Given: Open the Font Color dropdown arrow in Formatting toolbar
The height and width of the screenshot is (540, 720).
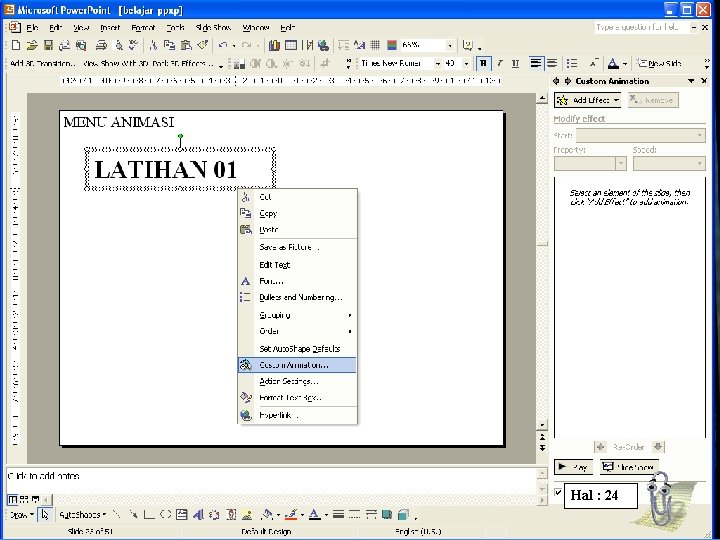Looking at the screenshot, I should [x=625, y=63].
